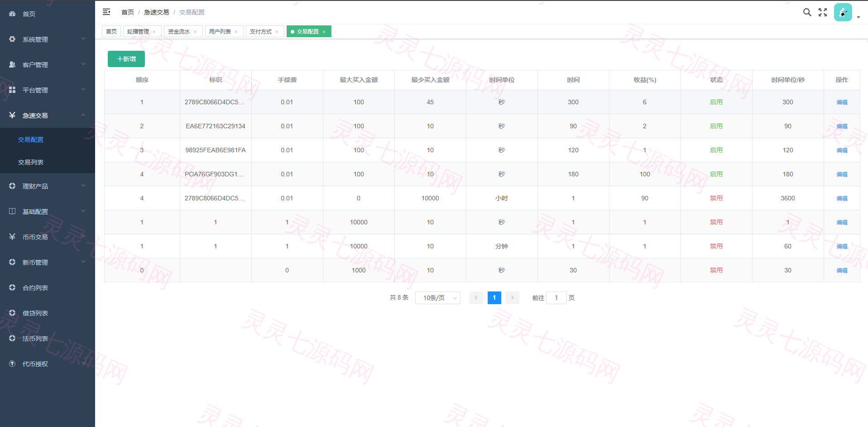Switch to the 首页 tab
This screenshot has width=868, height=427.
[x=111, y=31]
